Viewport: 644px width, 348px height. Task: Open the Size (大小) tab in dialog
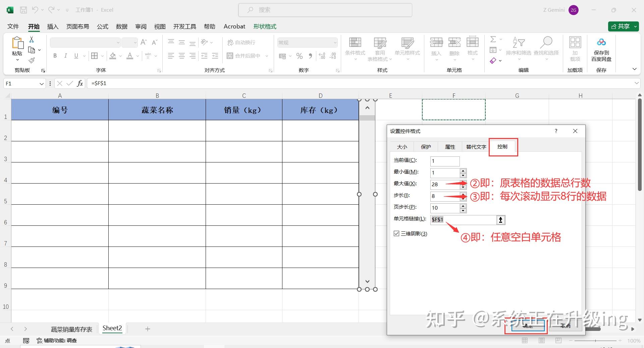tap(402, 147)
